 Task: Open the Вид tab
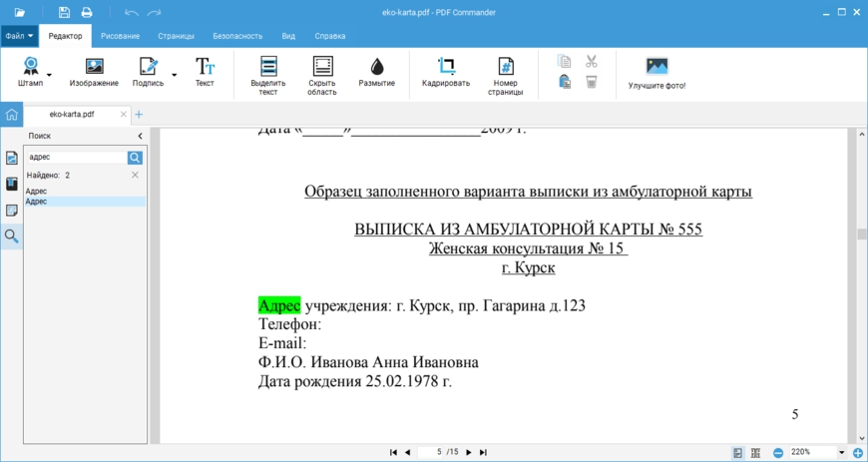coord(288,36)
